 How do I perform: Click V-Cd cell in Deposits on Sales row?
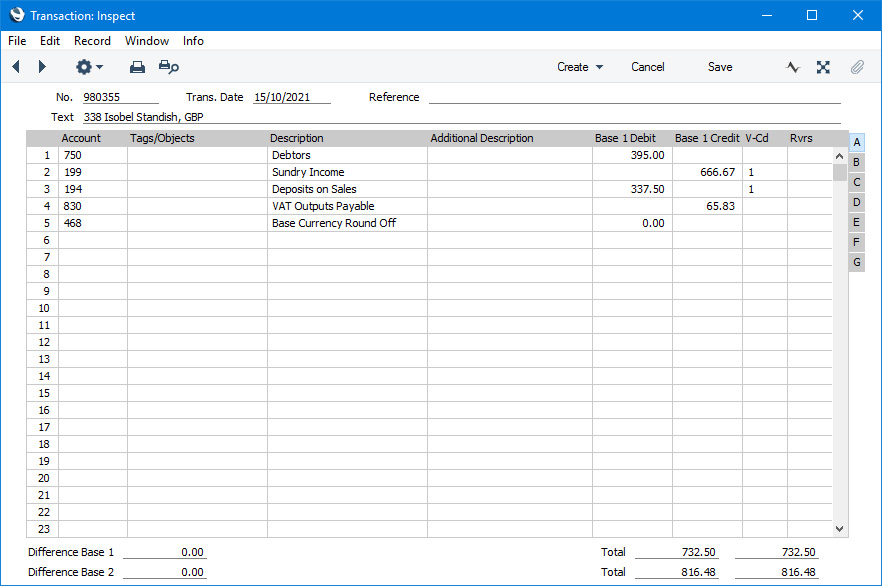tap(765, 189)
